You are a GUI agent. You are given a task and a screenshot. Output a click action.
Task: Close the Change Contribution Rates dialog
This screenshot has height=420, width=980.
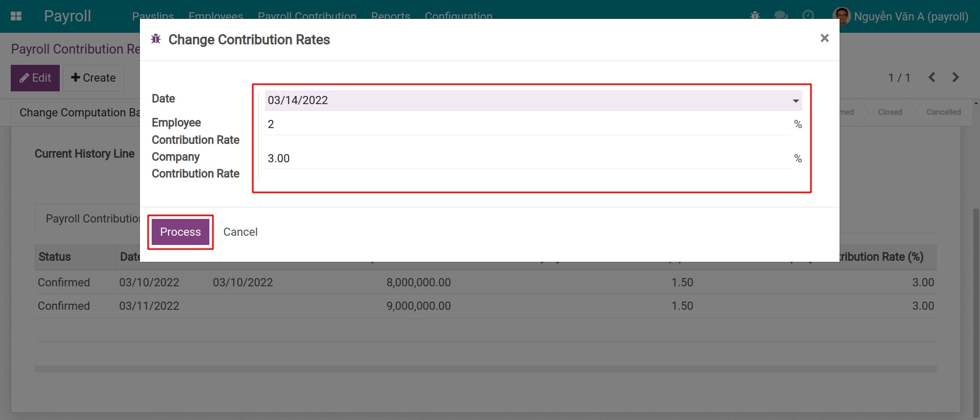pyautogui.click(x=824, y=38)
